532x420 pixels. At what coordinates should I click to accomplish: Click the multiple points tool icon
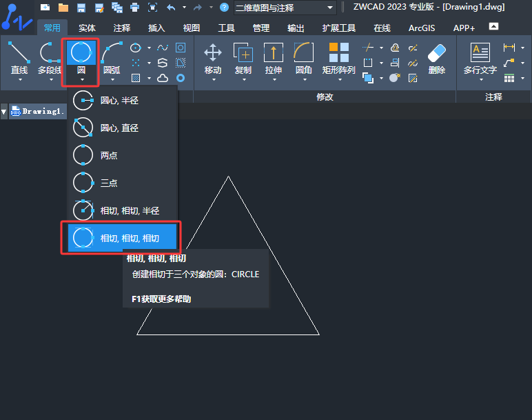pos(136,63)
